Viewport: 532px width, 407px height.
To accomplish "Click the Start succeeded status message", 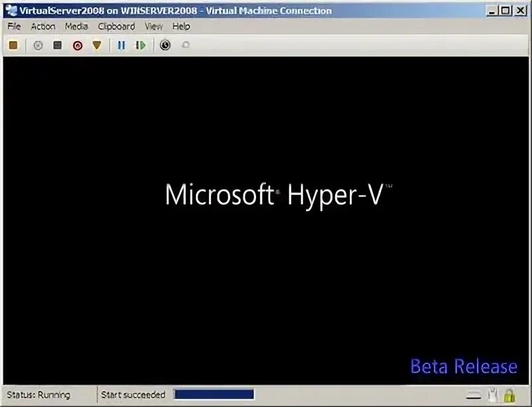I will pos(133,395).
